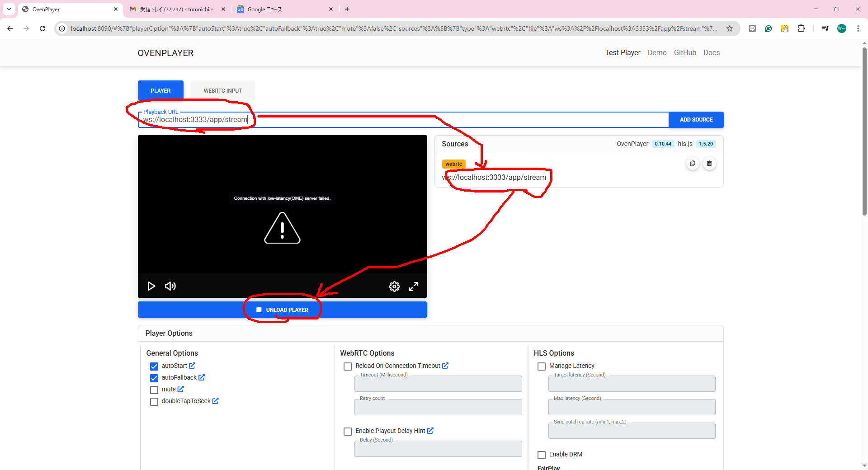Switch to Gmail browser tab
This screenshot has width=868, height=470.
178,9
